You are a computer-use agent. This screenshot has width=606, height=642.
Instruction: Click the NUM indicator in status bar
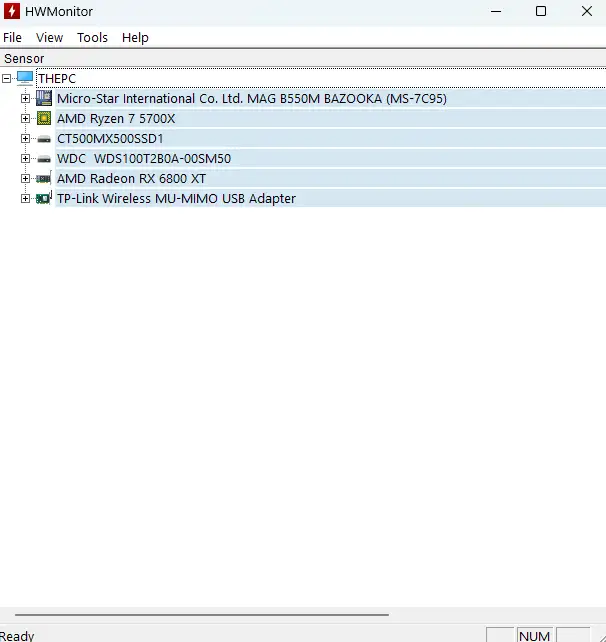pyautogui.click(x=534, y=636)
